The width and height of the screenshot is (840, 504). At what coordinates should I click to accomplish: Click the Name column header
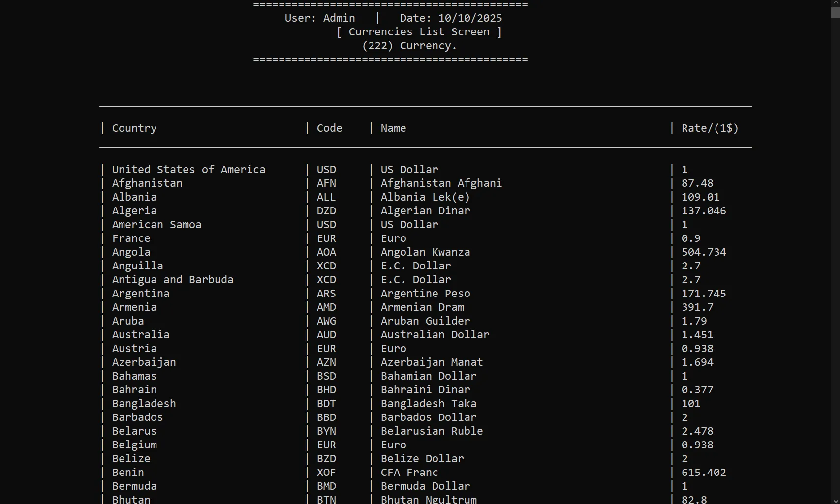click(x=393, y=128)
